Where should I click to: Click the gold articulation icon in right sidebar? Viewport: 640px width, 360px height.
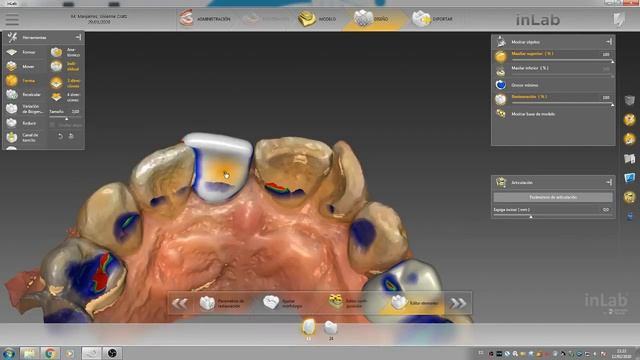click(629, 198)
